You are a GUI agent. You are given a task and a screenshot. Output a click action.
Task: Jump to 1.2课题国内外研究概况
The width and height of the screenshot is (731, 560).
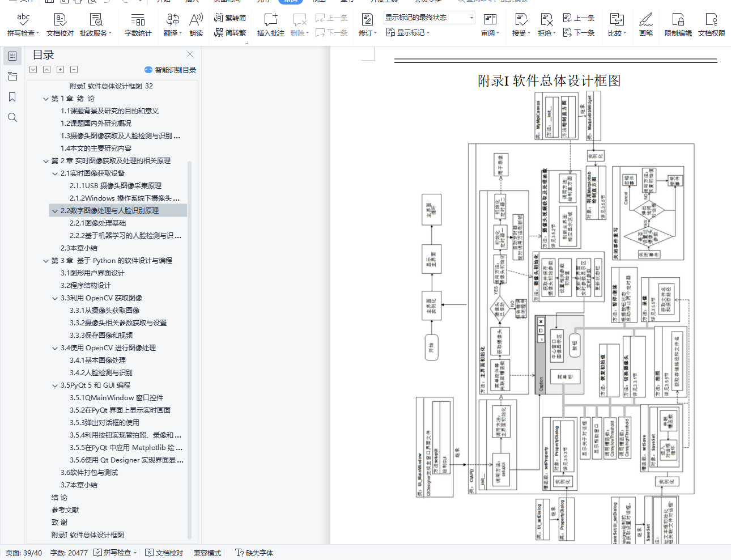[96, 124]
